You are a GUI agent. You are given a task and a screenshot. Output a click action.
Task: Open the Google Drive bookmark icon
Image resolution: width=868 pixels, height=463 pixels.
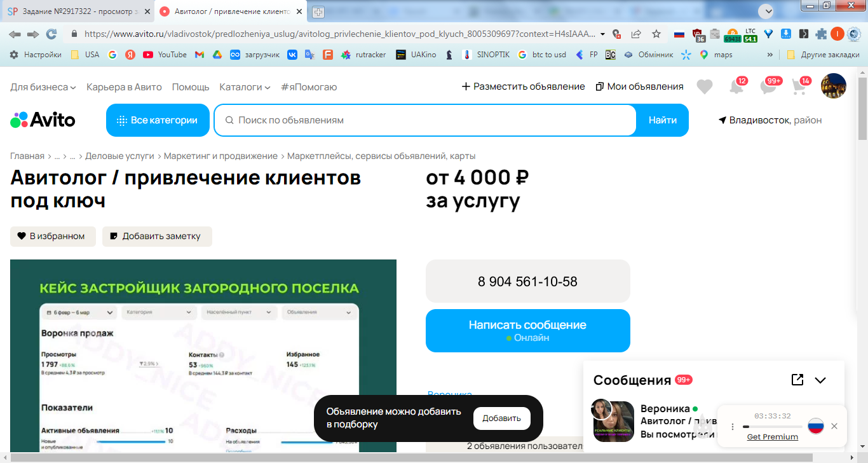(217, 55)
